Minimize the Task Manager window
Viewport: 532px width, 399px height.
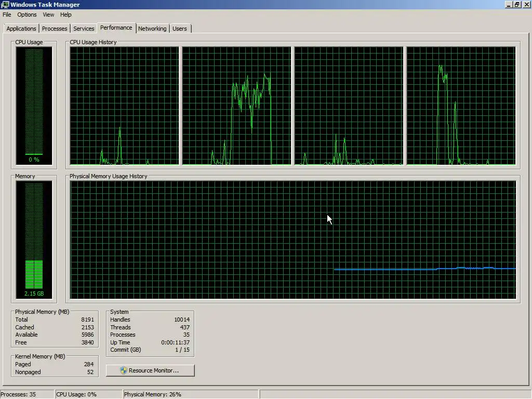(x=508, y=4)
